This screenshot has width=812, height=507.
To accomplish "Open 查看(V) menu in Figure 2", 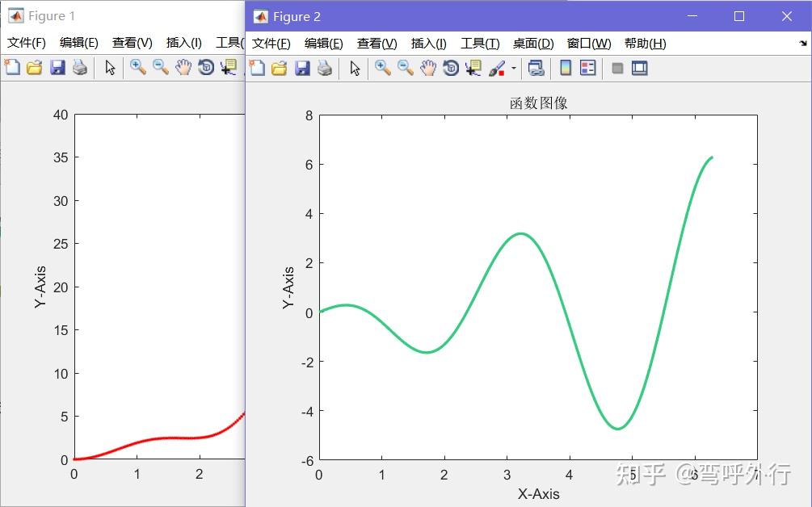I will 377,44.
